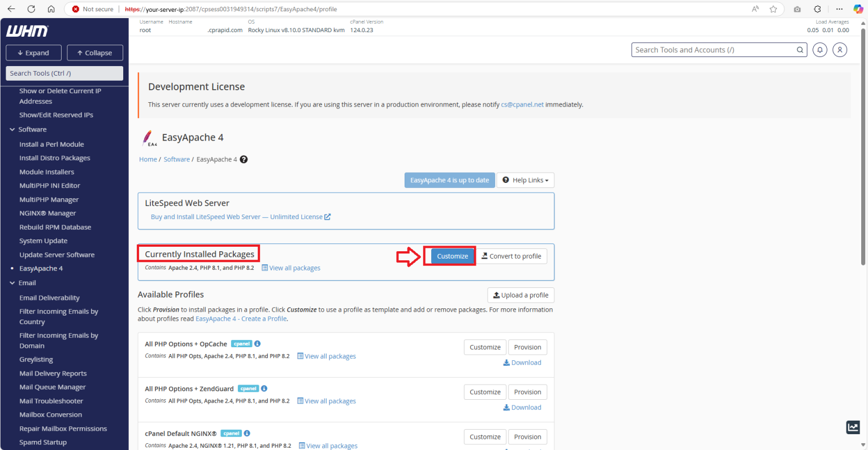This screenshot has height=450, width=868.
Task: Collapse the Software section in sidebar
Action: click(x=12, y=129)
